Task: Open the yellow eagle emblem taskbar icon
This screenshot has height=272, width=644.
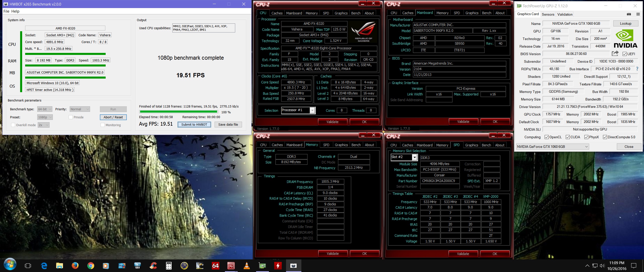Action: click(184, 266)
